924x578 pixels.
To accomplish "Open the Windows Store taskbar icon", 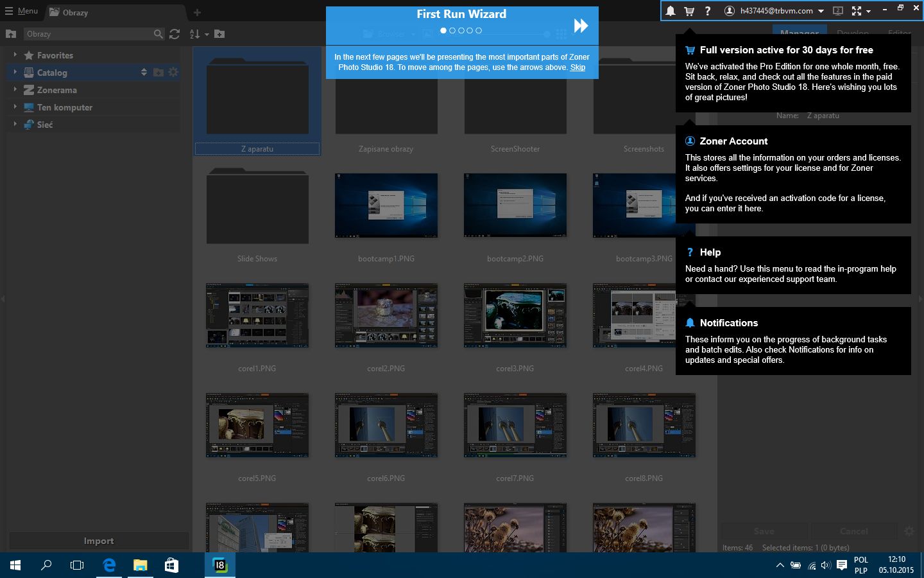I will [x=171, y=565].
